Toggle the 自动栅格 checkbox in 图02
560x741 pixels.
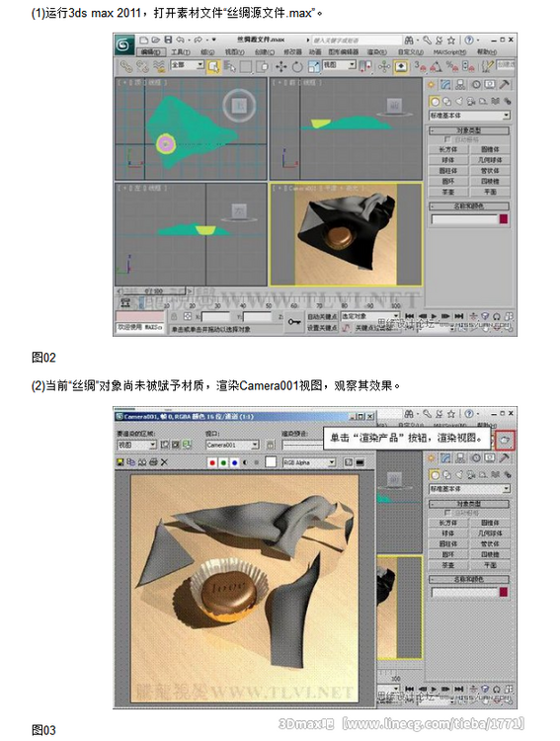click(x=447, y=140)
